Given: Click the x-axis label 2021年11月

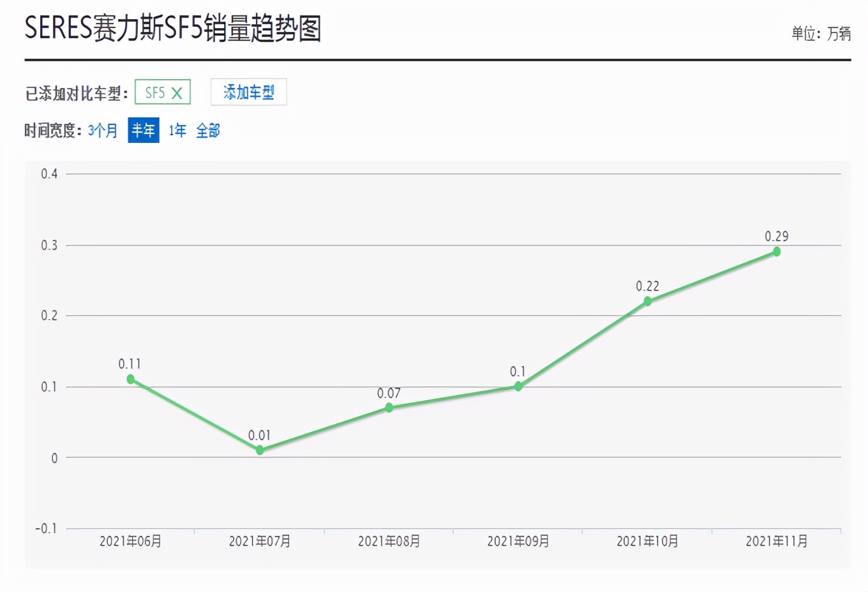Looking at the screenshot, I should [777, 541].
